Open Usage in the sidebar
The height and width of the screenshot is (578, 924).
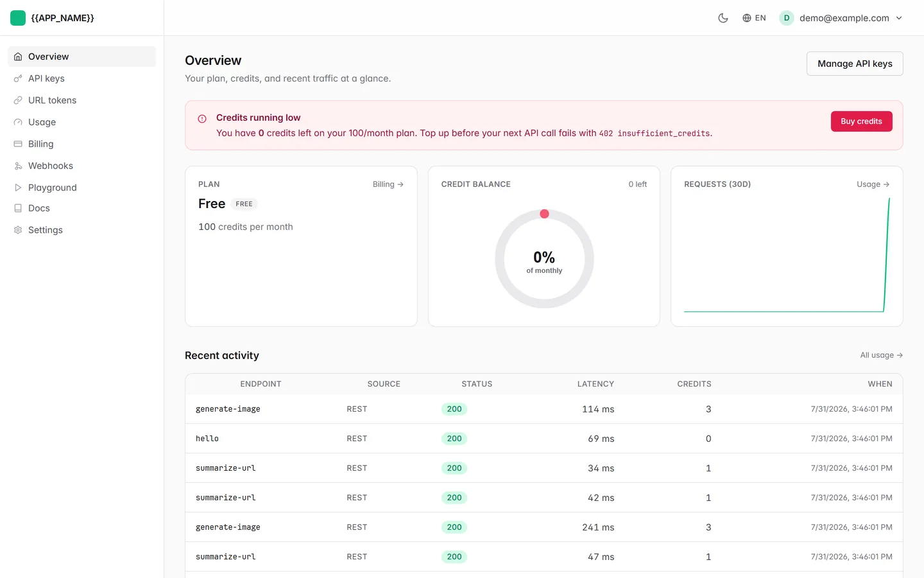point(81,122)
